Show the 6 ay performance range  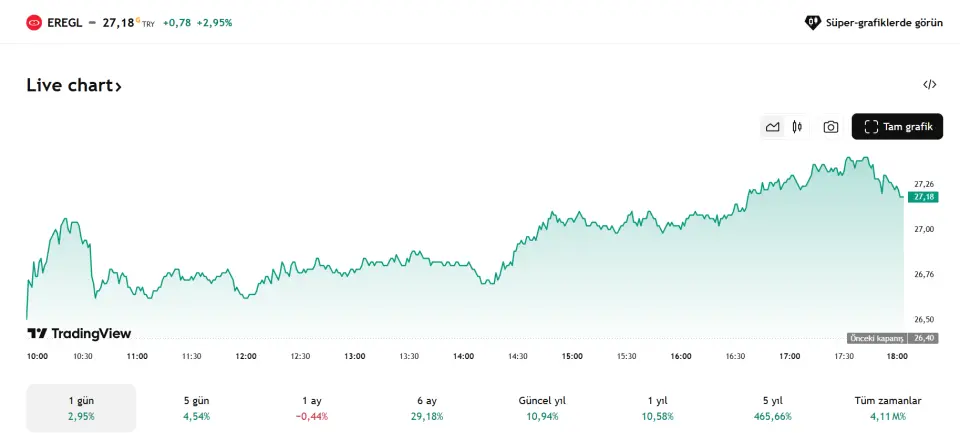pos(427,408)
